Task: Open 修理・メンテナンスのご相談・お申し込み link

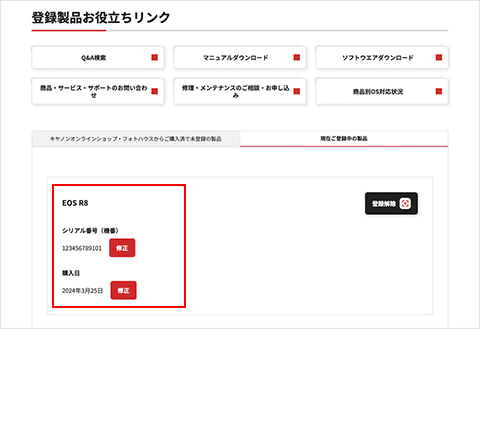Action: click(240, 91)
